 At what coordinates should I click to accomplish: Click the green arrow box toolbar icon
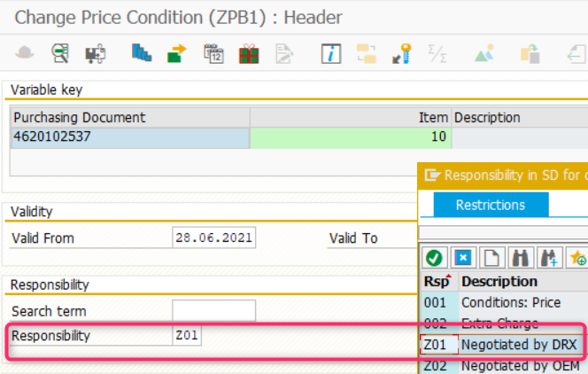pyautogui.click(x=176, y=54)
